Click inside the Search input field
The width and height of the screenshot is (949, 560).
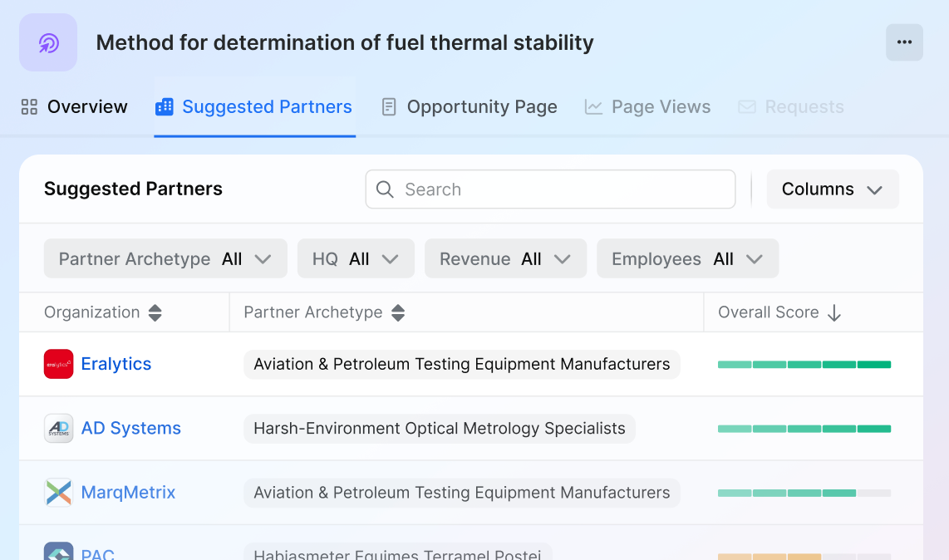[550, 189]
